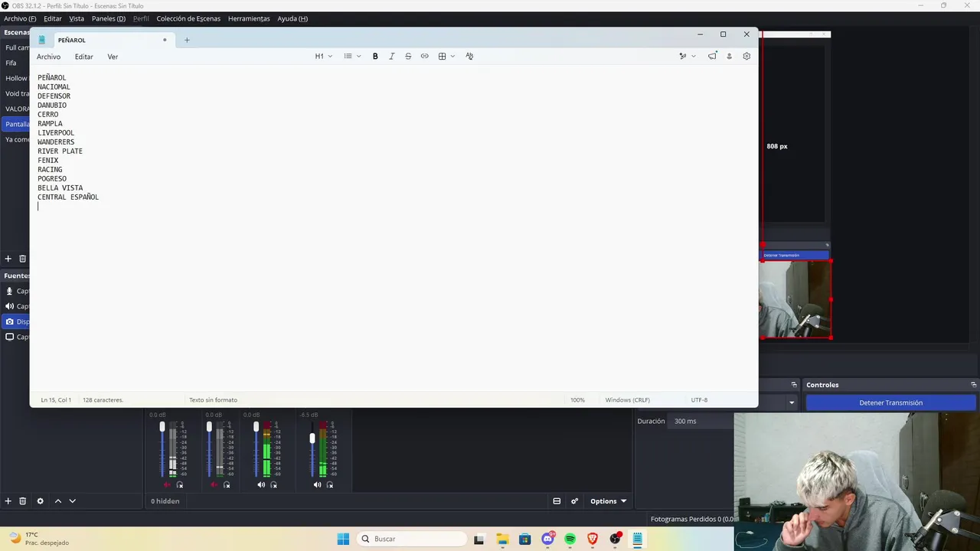This screenshot has height=551, width=980.
Task: Open the H1 heading dropdown in Notepad
Action: (324, 56)
